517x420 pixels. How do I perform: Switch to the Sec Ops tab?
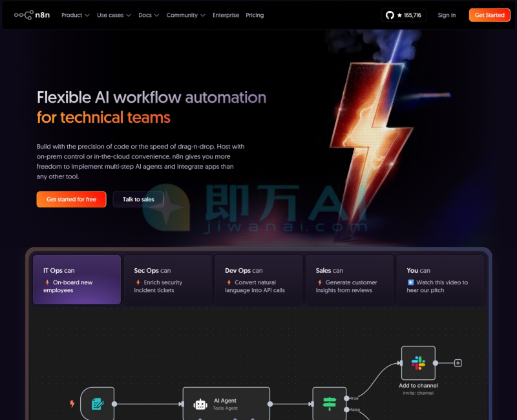pos(167,280)
